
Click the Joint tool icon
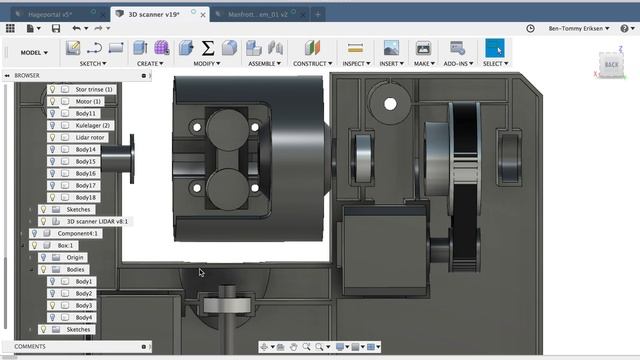(x=276, y=48)
